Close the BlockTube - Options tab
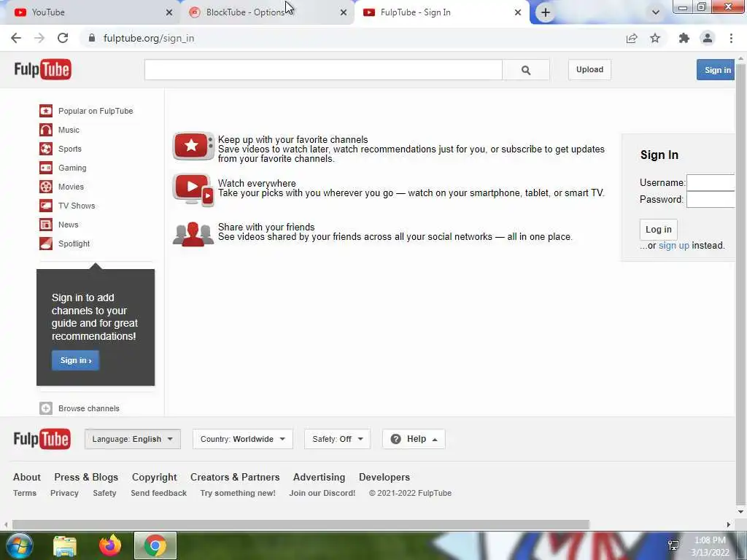This screenshot has width=747, height=560. pyautogui.click(x=344, y=12)
